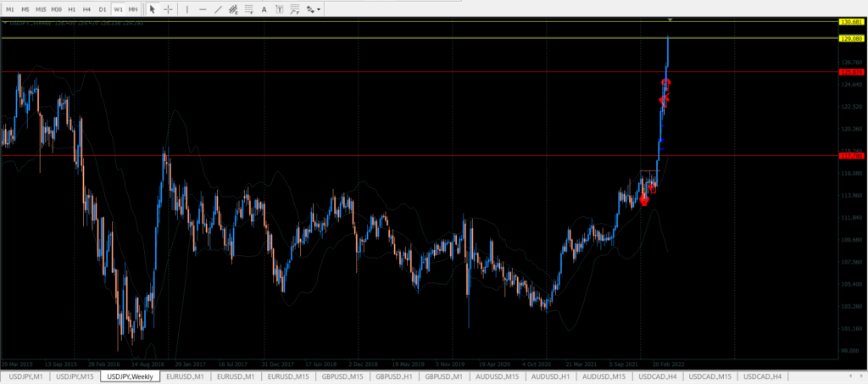
Task: Click the equidistant channel tool
Action: (x=234, y=9)
